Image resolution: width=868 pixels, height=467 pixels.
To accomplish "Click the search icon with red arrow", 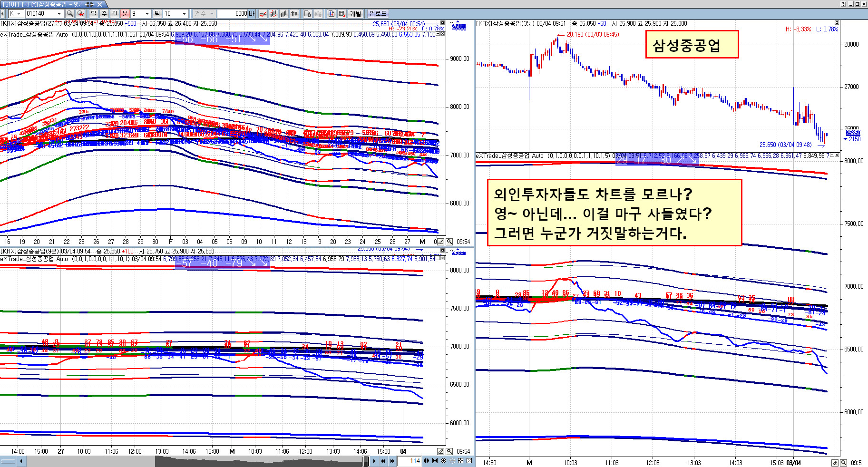I will pos(80,14).
